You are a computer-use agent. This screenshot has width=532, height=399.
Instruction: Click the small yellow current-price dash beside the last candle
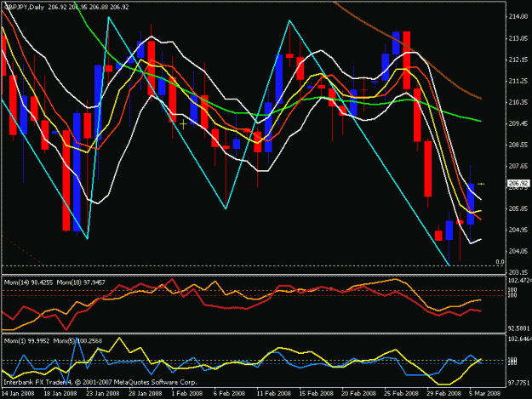pos(481,184)
